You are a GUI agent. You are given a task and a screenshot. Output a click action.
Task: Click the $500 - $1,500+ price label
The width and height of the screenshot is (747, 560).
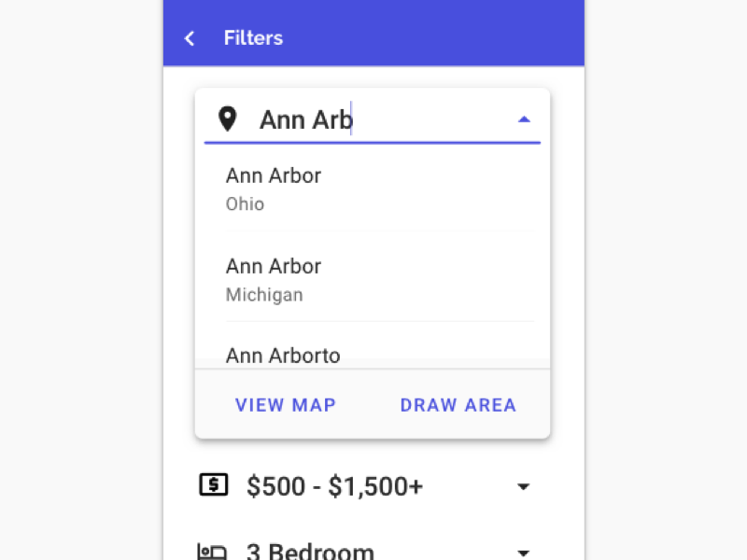point(334,485)
